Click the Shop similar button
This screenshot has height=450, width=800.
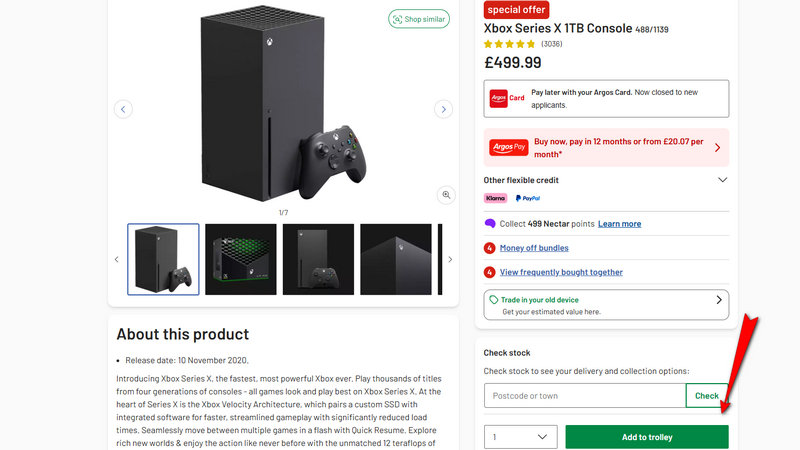pos(419,19)
